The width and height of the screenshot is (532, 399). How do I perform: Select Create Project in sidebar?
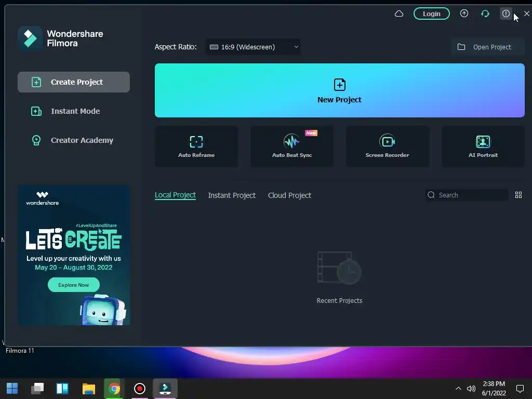pos(74,82)
